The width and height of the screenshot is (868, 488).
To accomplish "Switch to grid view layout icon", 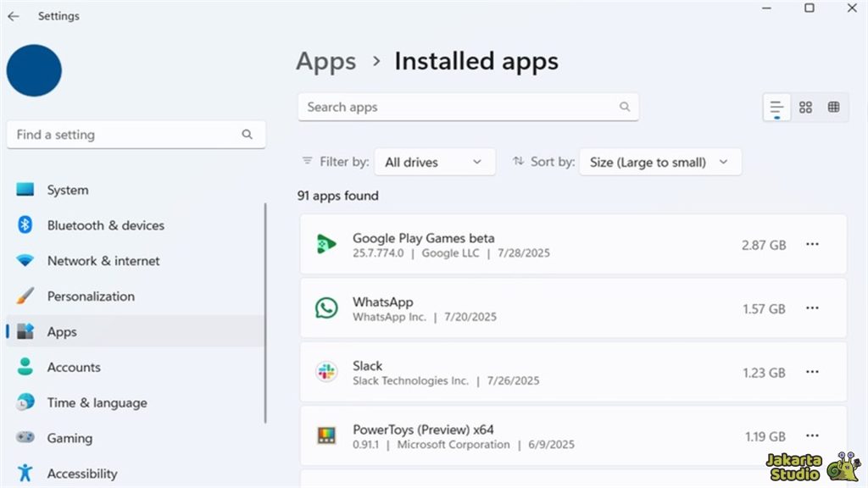I will click(805, 108).
